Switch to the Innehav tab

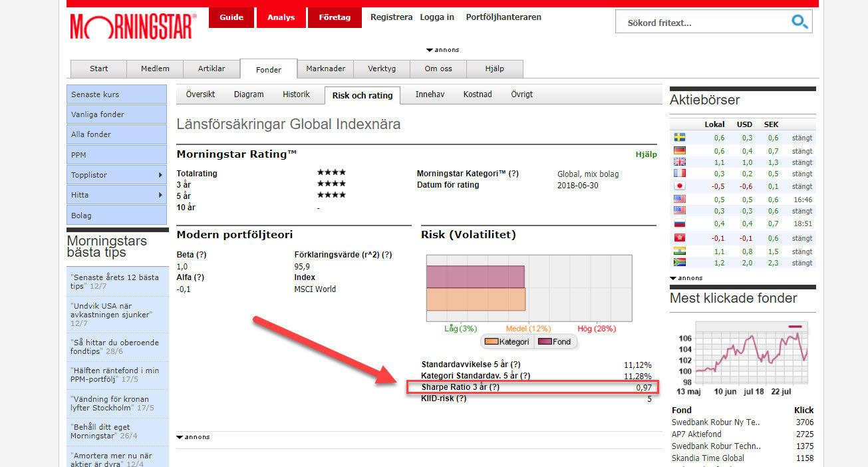[430, 94]
